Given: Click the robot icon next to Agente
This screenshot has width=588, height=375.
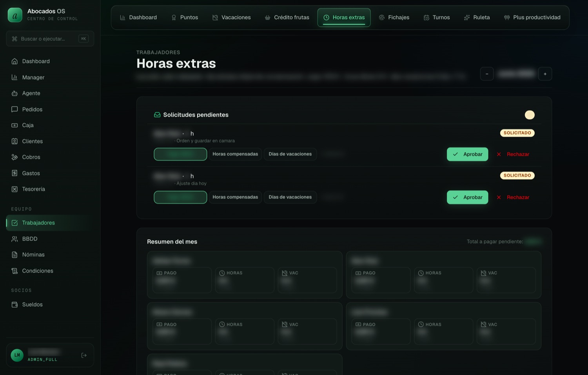Looking at the screenshot, I should click(x=15, y=93).
